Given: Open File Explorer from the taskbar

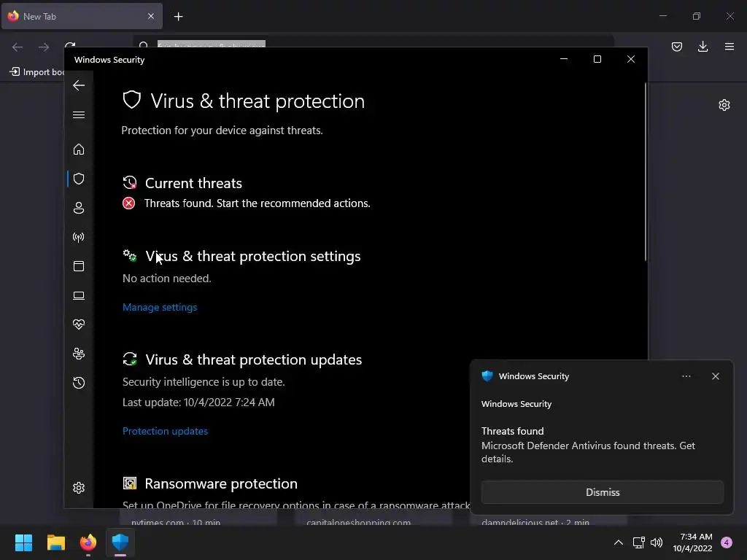Looking at the screenshot, I should click(55, 542).
